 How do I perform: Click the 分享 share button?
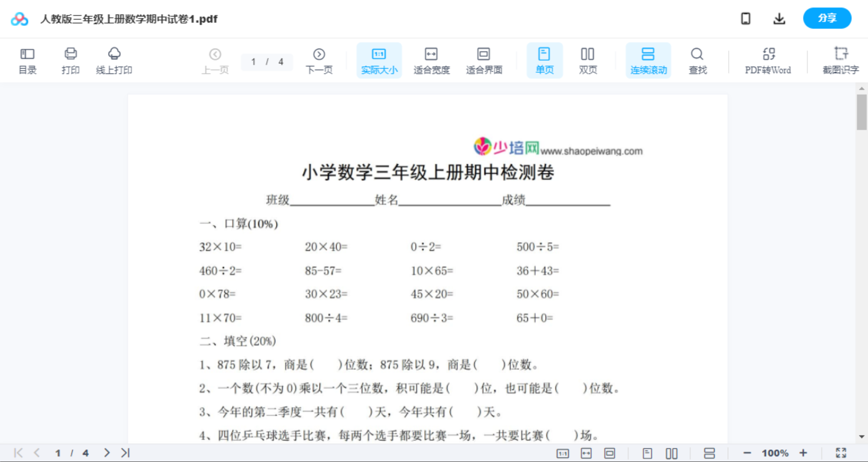pyautogui.click(x=827, y=18)
